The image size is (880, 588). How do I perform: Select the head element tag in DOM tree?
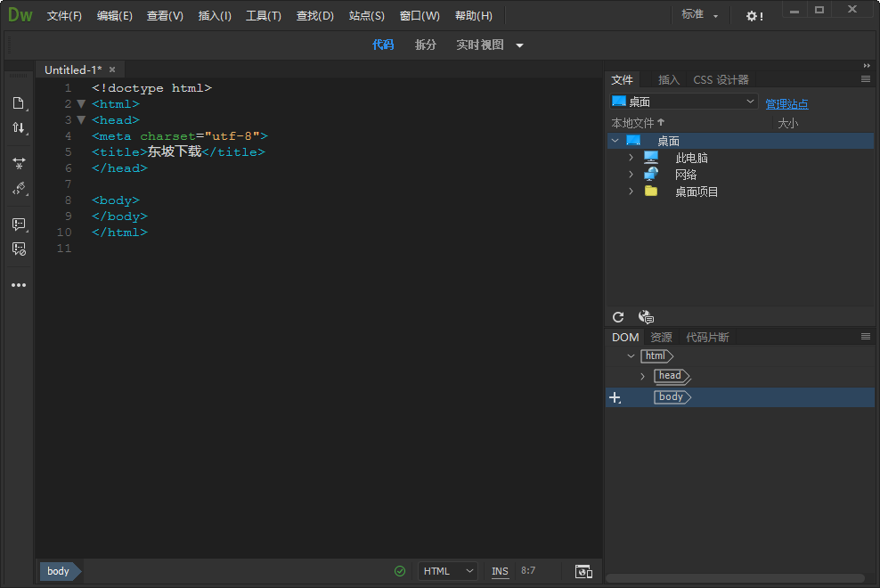[672, 376]
